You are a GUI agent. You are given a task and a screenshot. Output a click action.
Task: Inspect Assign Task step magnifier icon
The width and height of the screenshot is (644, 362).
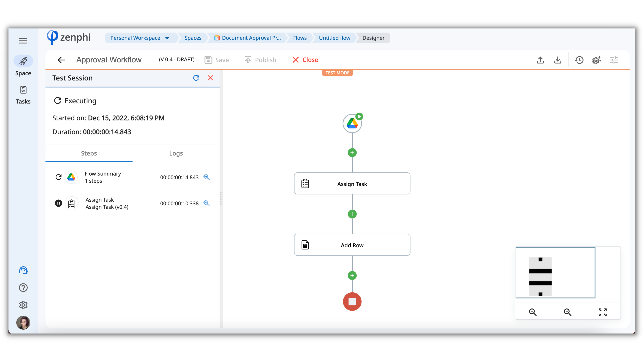[207, 203]
